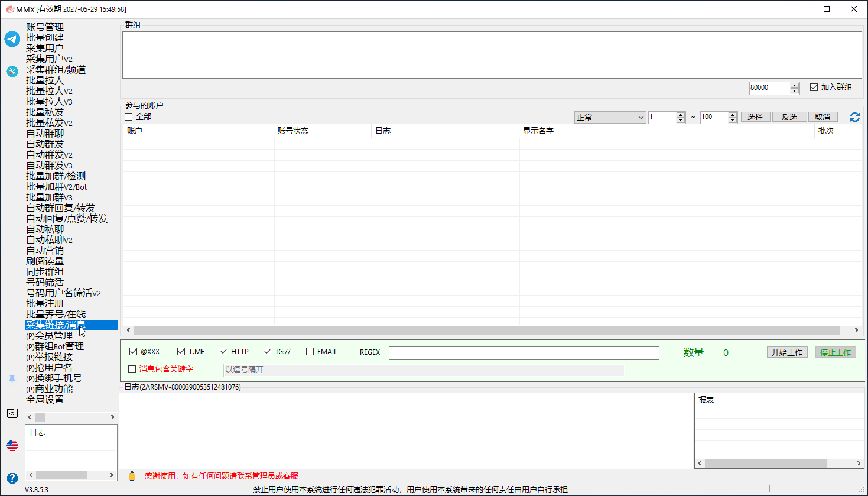Open 全局设置 menu item

point(45,400)
